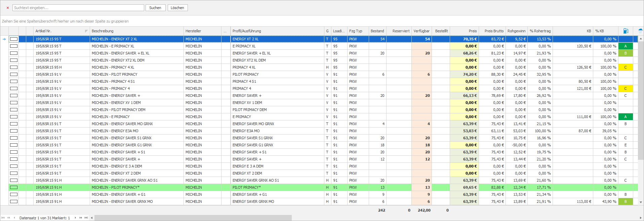Focus the Suchtext eingeben search field
The image size is (644, 221).
pos(78,8)
